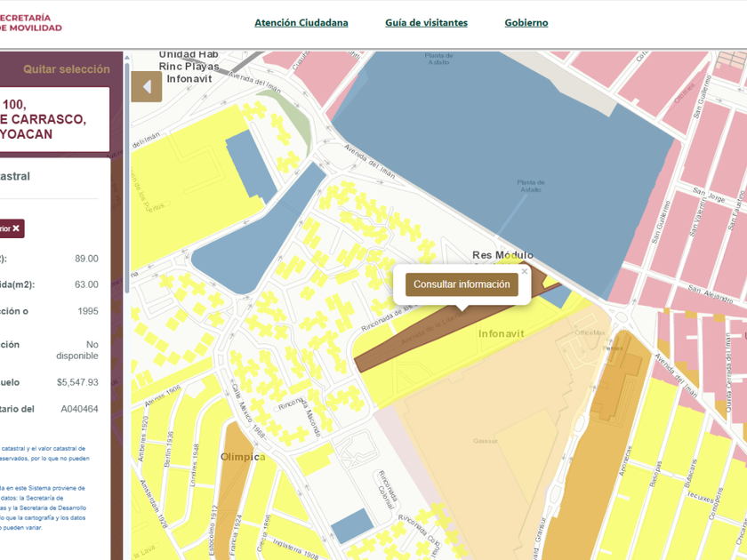The image size is (747, 560).
Task: Go to the Gobierno menu link
Action: tap(526, 23)
